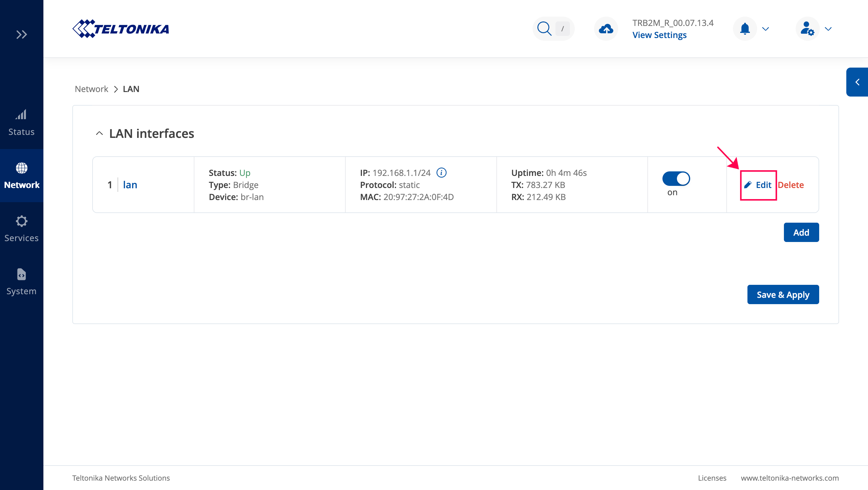Expand the sidebar with double-chevron icon

(22, 34)
